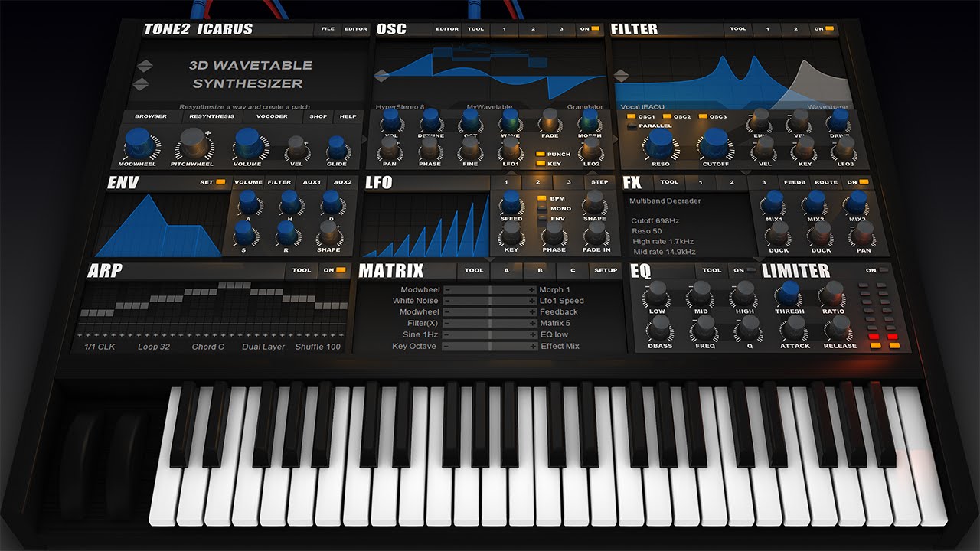The height and width of the screenshot is (551, 980).
Task: Open the ARP Chord C dropdown
Action: 208,347
